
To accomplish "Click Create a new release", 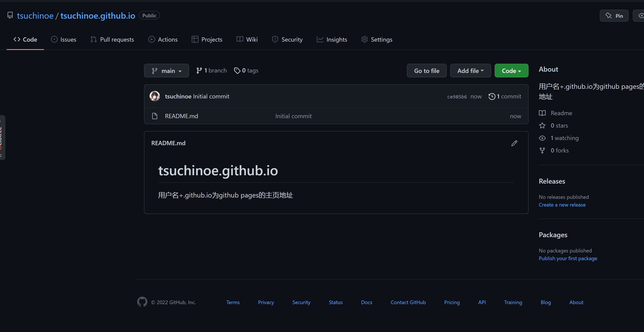I will pos(562,205).
